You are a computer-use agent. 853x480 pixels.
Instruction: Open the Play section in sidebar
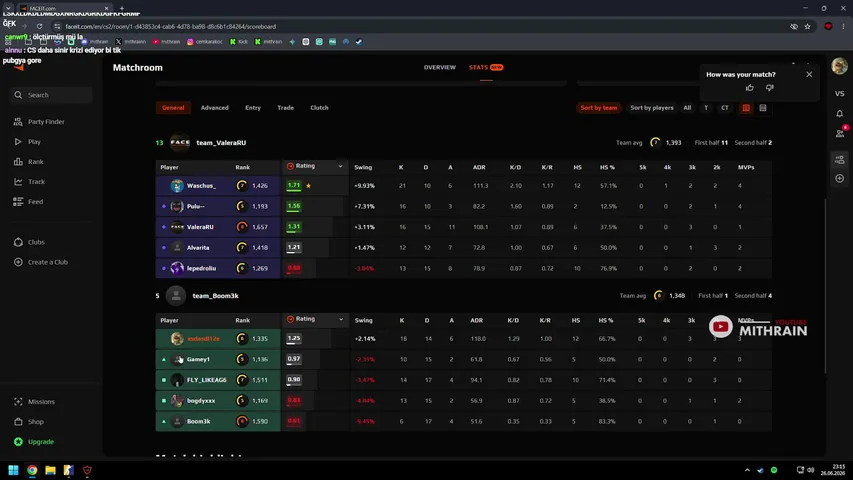[x=27, y=141]
